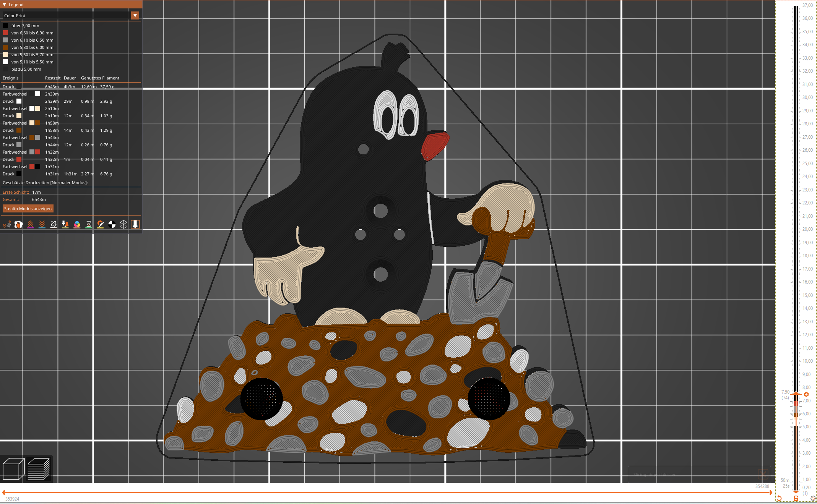Toggle retractions display (orange up-arrows icon)
Image resolution: width=817 pixels, height=504 pixels.
(31, 224)
